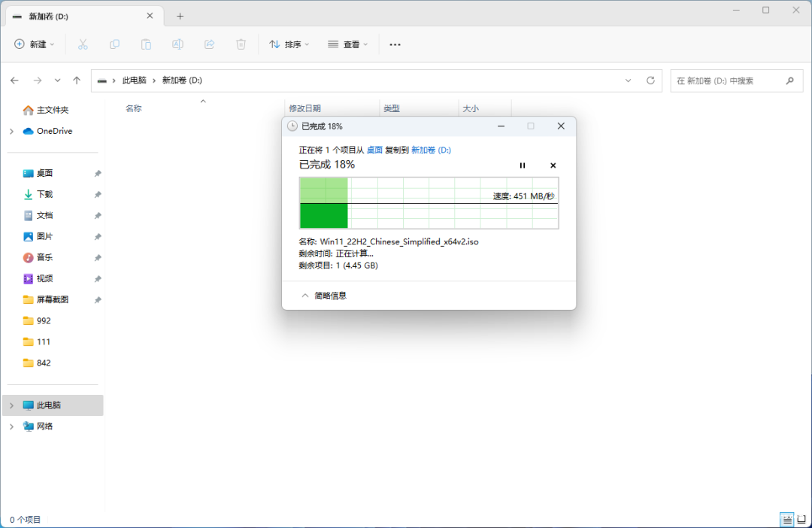This screenshot has width=812, height=528.
Task: Open the See more (...) menu
Action: [395, 44]
